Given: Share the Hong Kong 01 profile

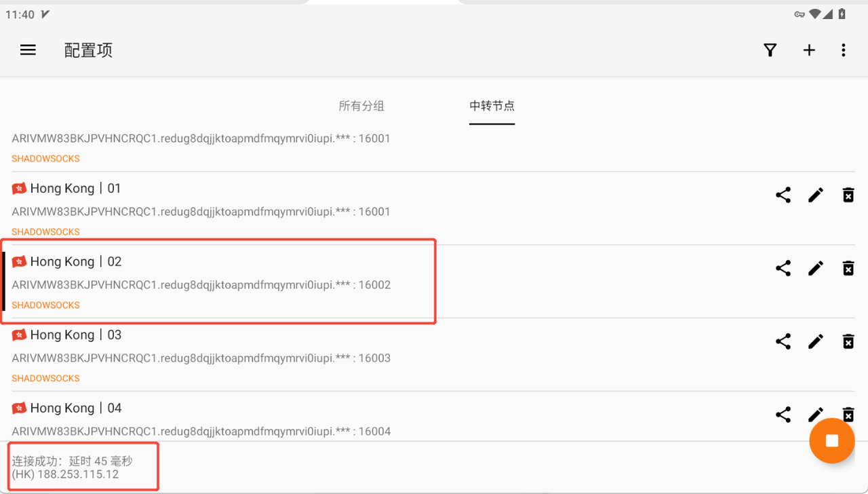Looking at the screenshot, I should pos(783,195).
